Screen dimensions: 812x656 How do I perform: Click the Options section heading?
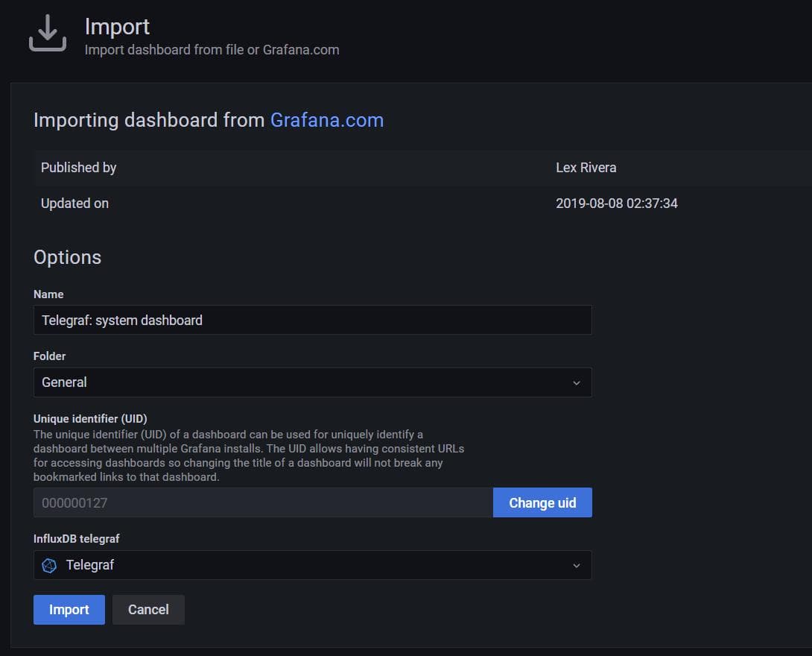tap(67, 257)
